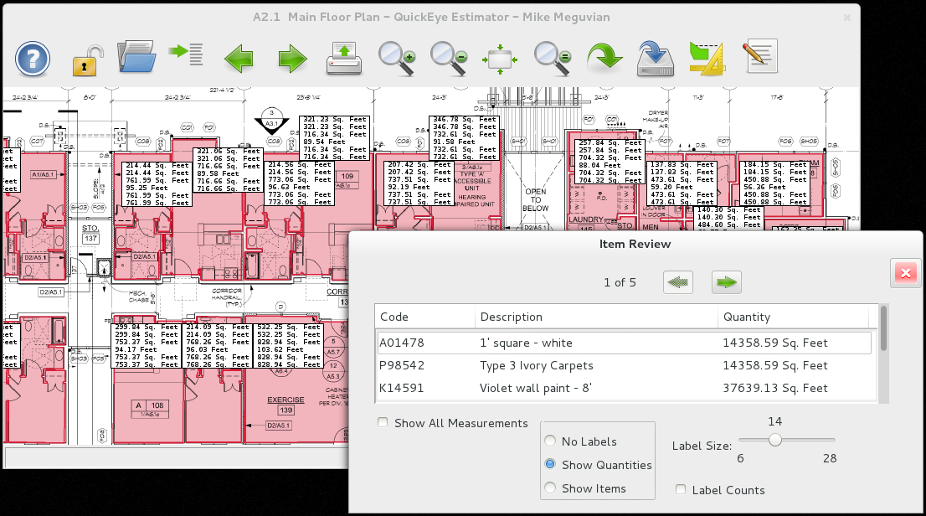This screenshot has height=516, width=926.
Task: Click the measurement box starting 522.25 Sq. Feet
Action: click(x=288, y=345)
